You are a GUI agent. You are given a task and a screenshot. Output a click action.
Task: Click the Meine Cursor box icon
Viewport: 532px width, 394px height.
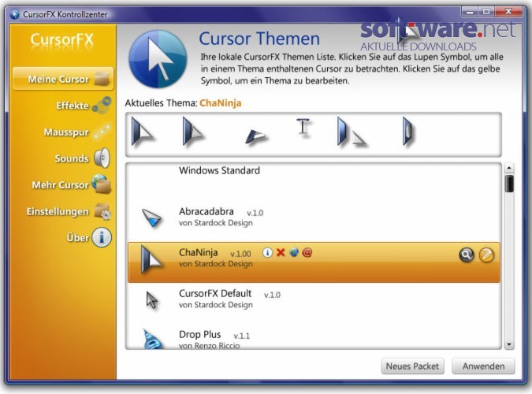pyautogui.click(x=102, y=79)
